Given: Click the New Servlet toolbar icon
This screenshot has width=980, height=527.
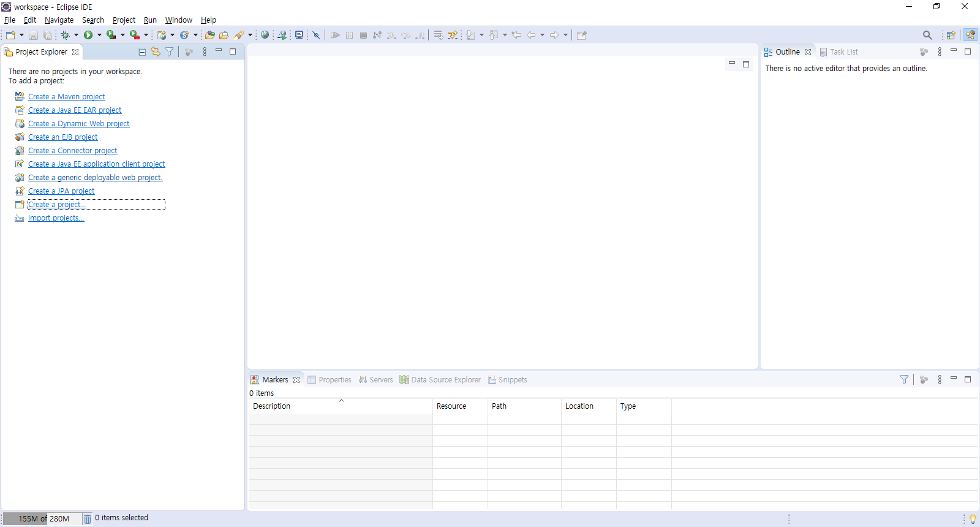Looking at the screenshot, I should click(x=184, y=35).
